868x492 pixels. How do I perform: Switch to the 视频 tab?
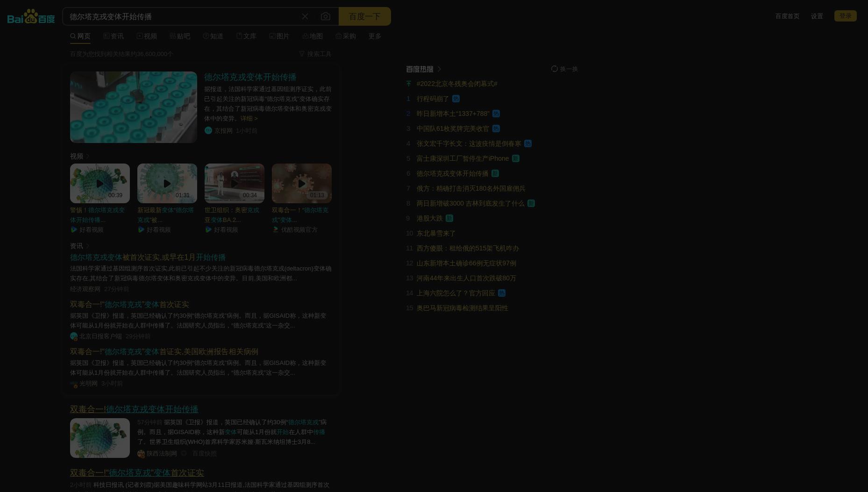[x=147, y=36]
